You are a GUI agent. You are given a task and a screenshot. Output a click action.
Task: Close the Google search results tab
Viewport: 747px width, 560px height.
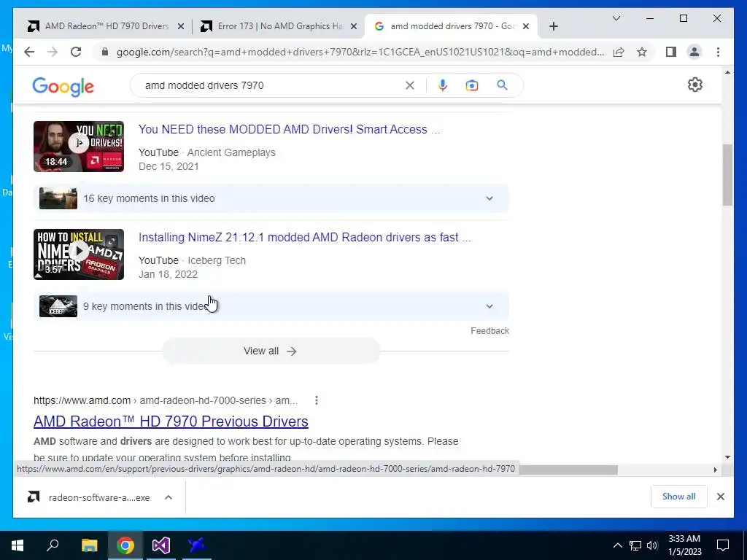point(526,27)
